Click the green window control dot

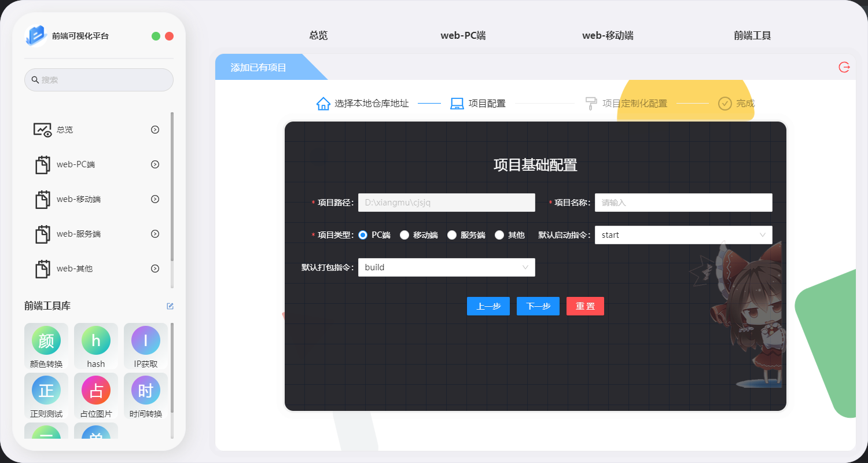[x=156, y=36]
